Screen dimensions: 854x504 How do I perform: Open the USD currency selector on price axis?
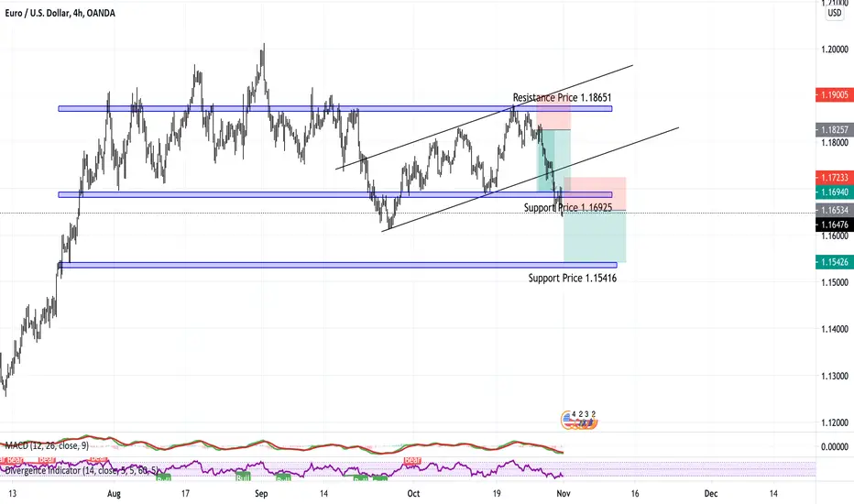pos(835,13)
